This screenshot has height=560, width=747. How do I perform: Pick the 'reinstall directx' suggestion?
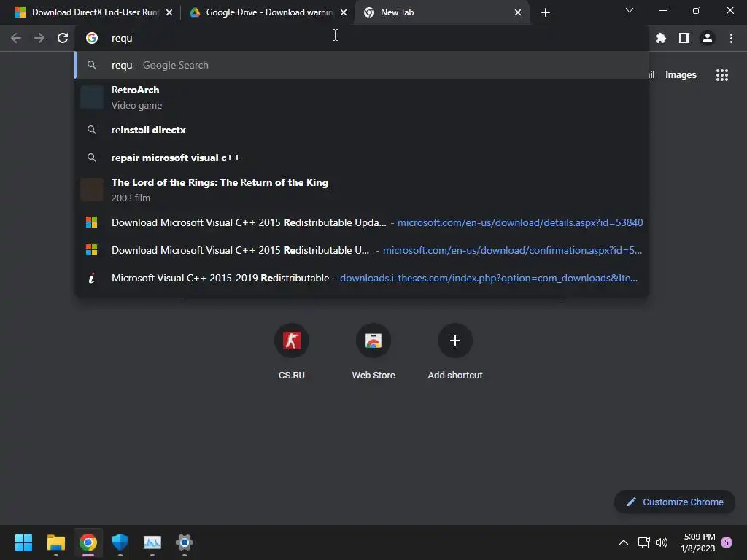point(362,130)
